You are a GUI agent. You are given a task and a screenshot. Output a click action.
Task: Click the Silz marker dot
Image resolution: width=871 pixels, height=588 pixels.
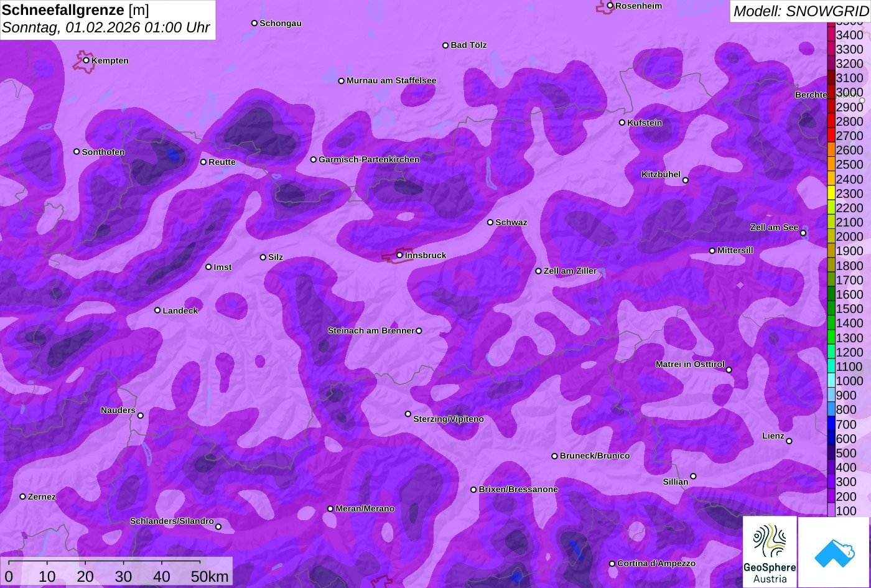(x=263, y=257)
